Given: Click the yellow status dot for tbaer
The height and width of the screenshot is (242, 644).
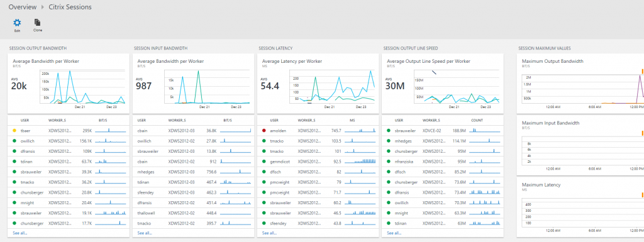Looking at the screenshot, I should (15, 131).
